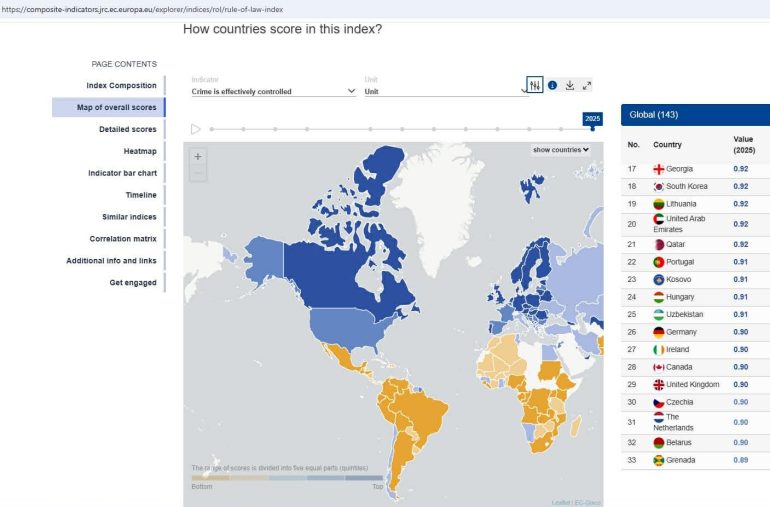Click the Canada flag icon
This screenshot has height=507, width=770.
pyautogui.click(x=659, y=367)
